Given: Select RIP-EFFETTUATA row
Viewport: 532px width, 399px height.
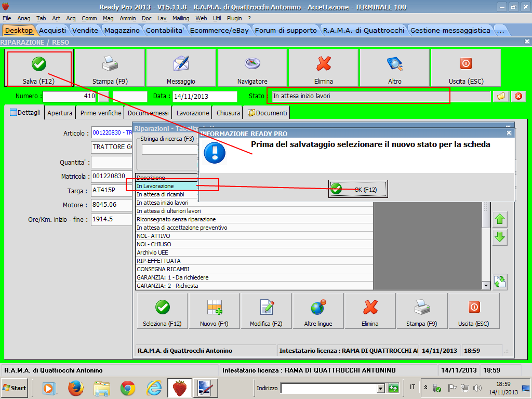Looking at the screenshot, I should click(255, 261).
